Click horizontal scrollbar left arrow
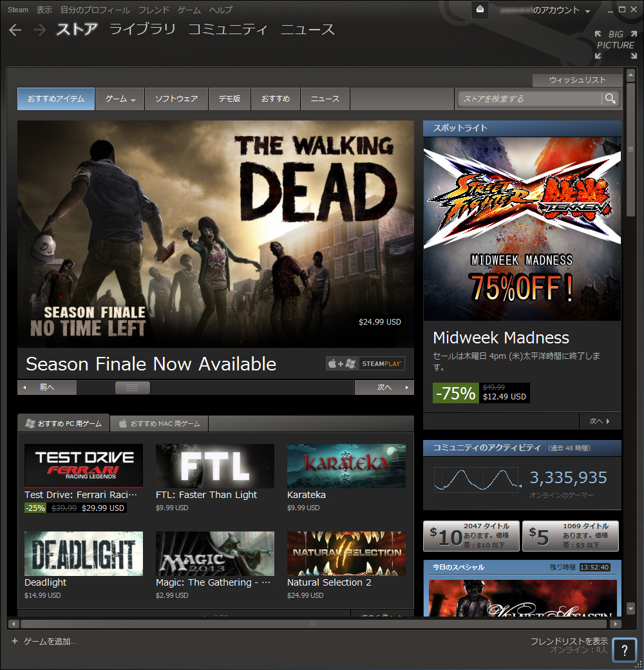Image resolution: width=644 pixels, height=670 pixels. point(14,624)
